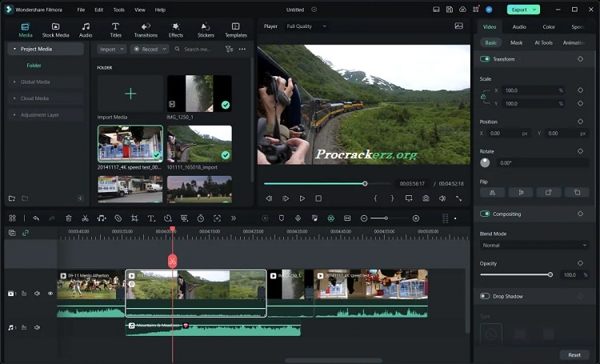The image size is (600, 364).
Task: Click the Reset button
Action: tap(574, 354)
